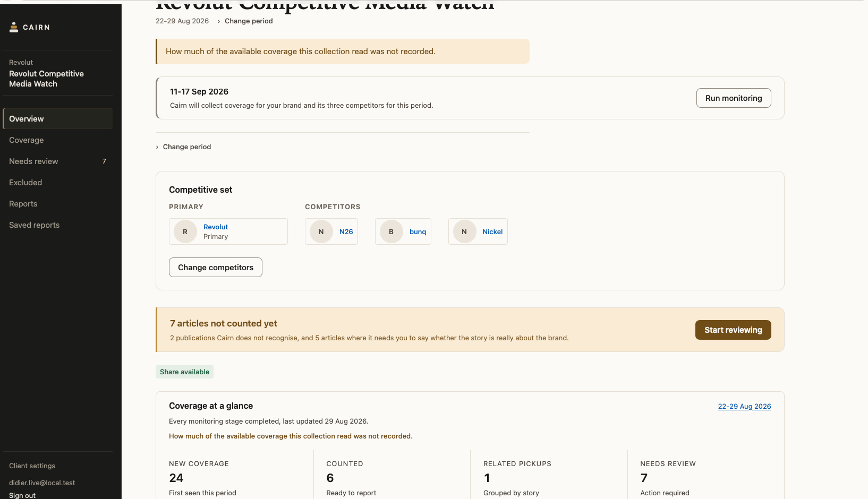Click the coverage-not-recorded warning banner text
The width and height of the screenshot is (868, 499).
pos(301,51)
